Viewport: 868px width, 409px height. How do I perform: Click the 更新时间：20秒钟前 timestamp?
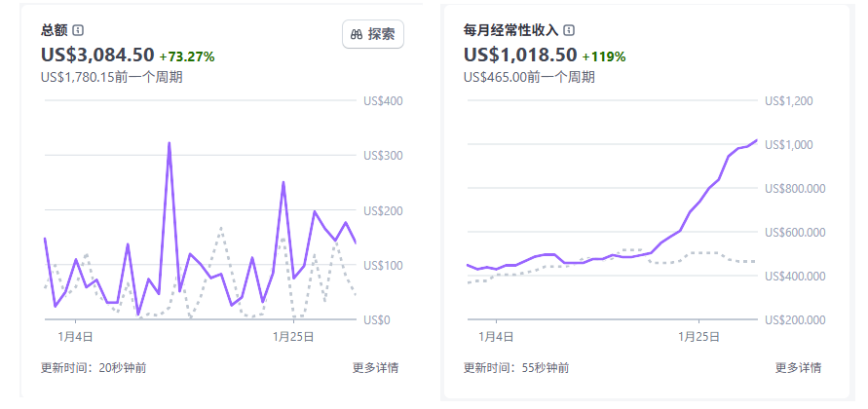[94, 367]
